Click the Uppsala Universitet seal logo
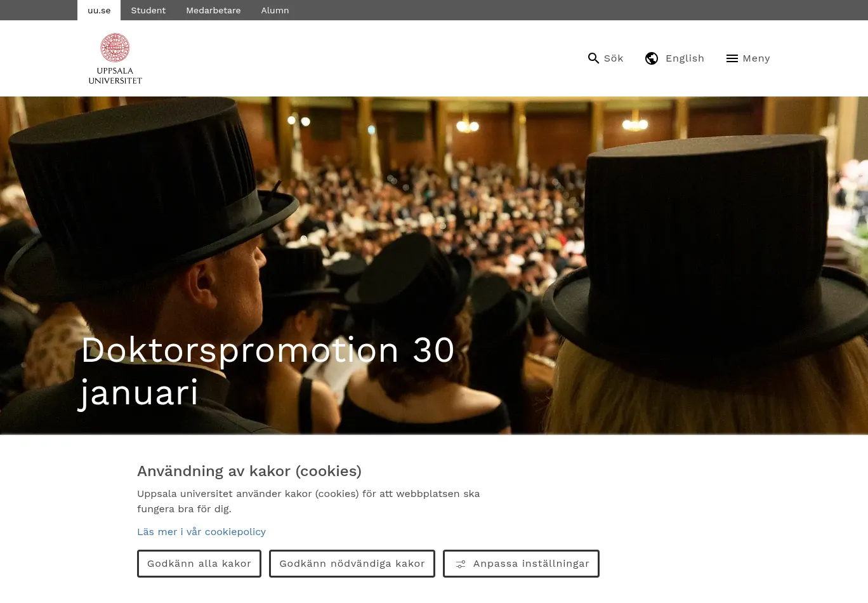Screen dimensions: 868x603 (x=115, y=48)
